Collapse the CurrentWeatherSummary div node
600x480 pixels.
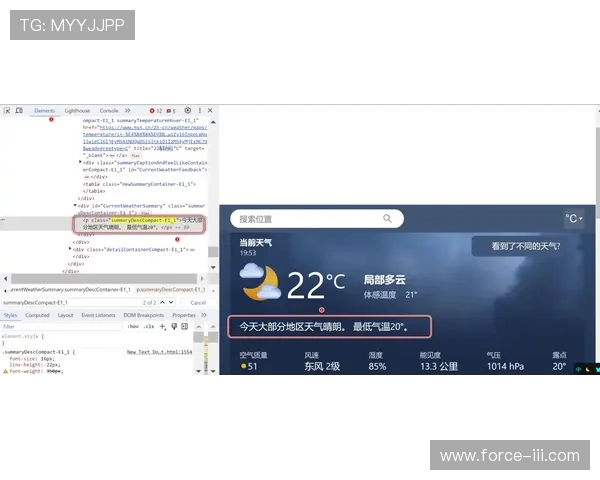coord(75,206)
